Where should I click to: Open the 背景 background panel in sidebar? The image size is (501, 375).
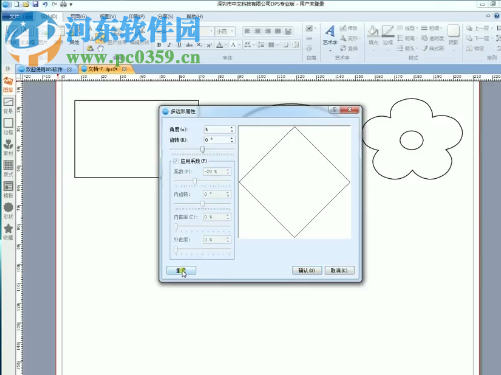pyautogui.click(x=8, y=105)
